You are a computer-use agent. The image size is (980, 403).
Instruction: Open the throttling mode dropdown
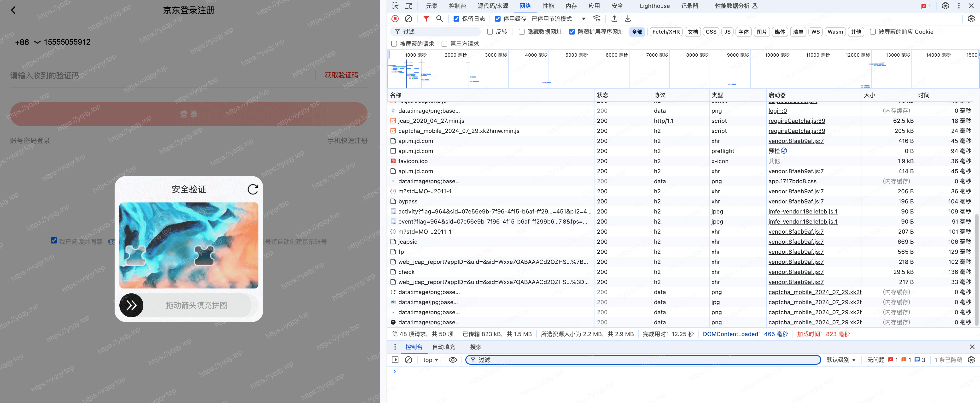(559, 19)
